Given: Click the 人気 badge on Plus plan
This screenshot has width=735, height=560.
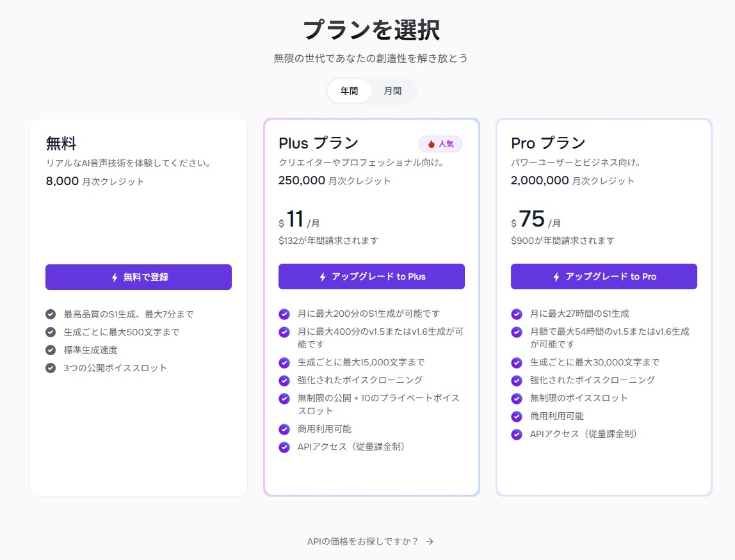Looking at the screenshot, I should pyautogui.click(x=440, y=144).
